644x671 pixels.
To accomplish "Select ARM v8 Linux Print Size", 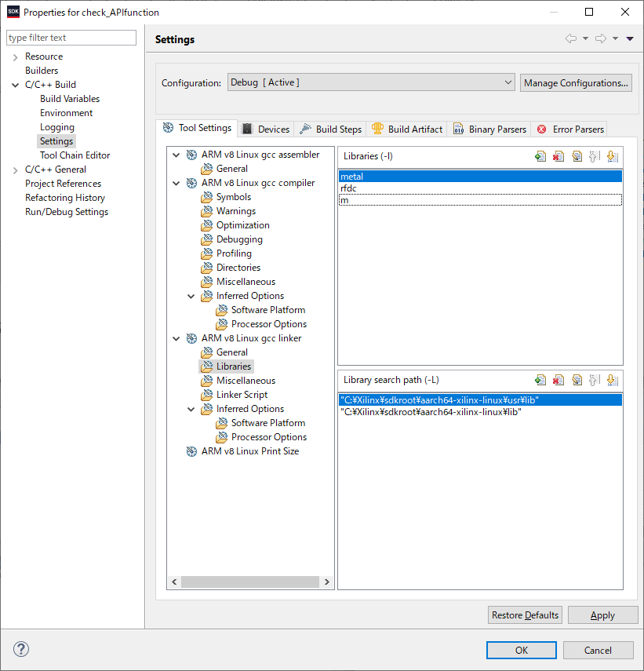I will click(x=250, y=451).
